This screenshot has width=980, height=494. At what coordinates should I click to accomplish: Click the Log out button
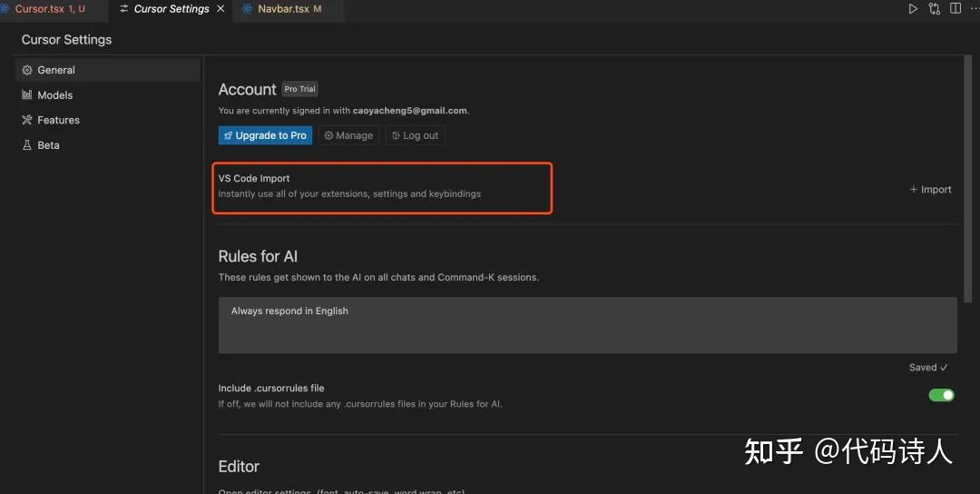point(415,135)
